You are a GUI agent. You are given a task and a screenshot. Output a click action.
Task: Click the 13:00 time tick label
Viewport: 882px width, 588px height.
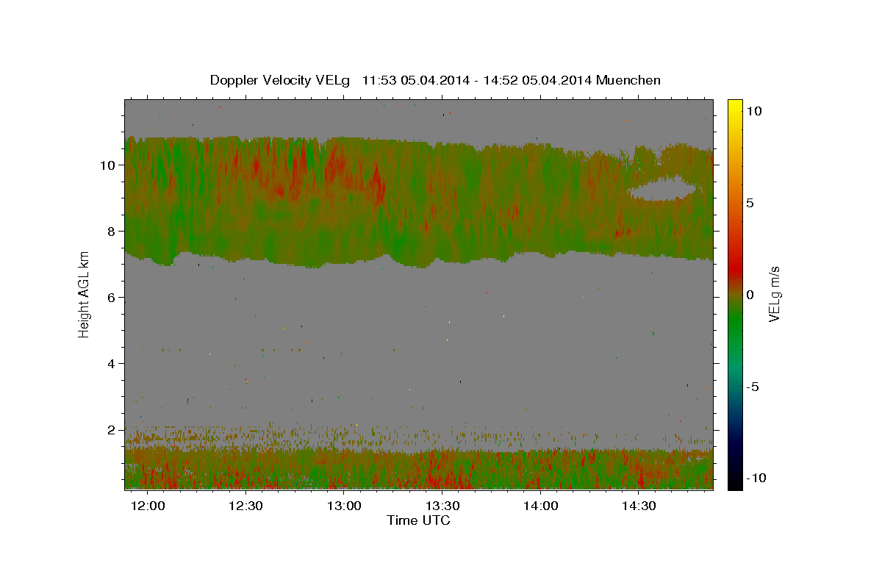[x=344, y=506]
